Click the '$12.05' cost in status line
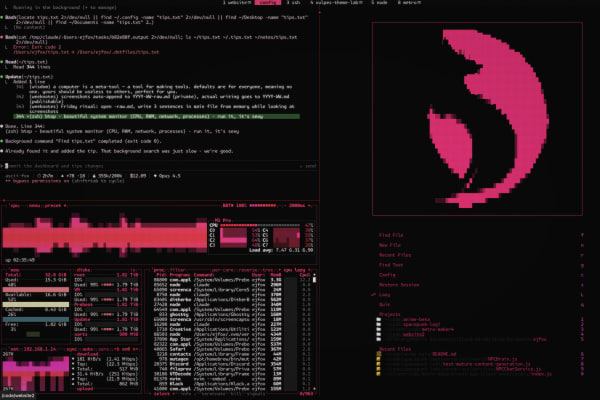Viewport: 600px width, 400px height. click(138, 176)
